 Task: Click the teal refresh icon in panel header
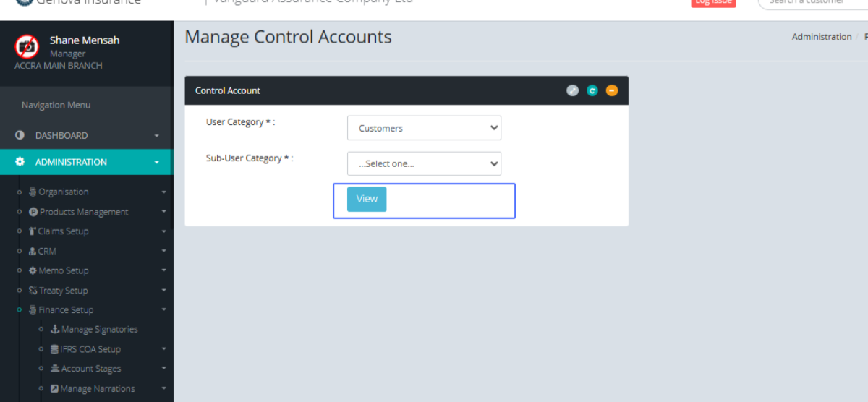(x=592, y=90)
